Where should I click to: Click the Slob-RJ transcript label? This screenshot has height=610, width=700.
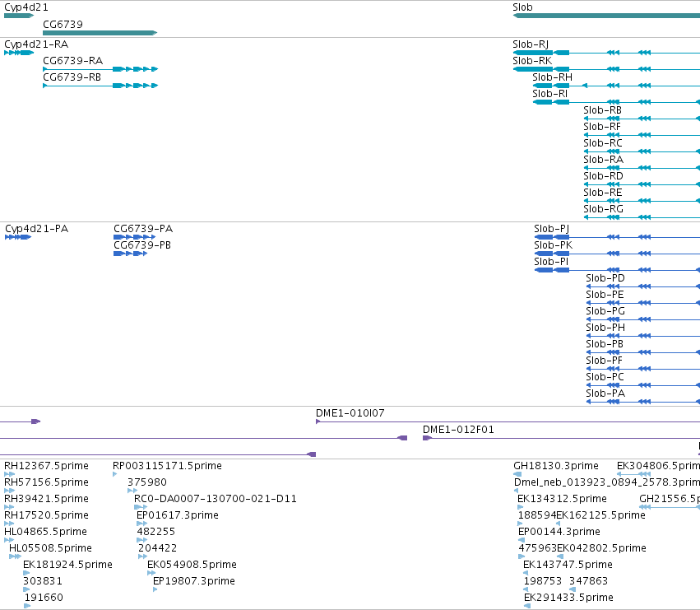click(531, 44)
